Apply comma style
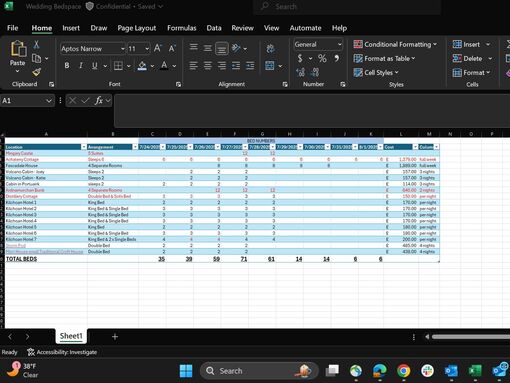 pos(337,58)
